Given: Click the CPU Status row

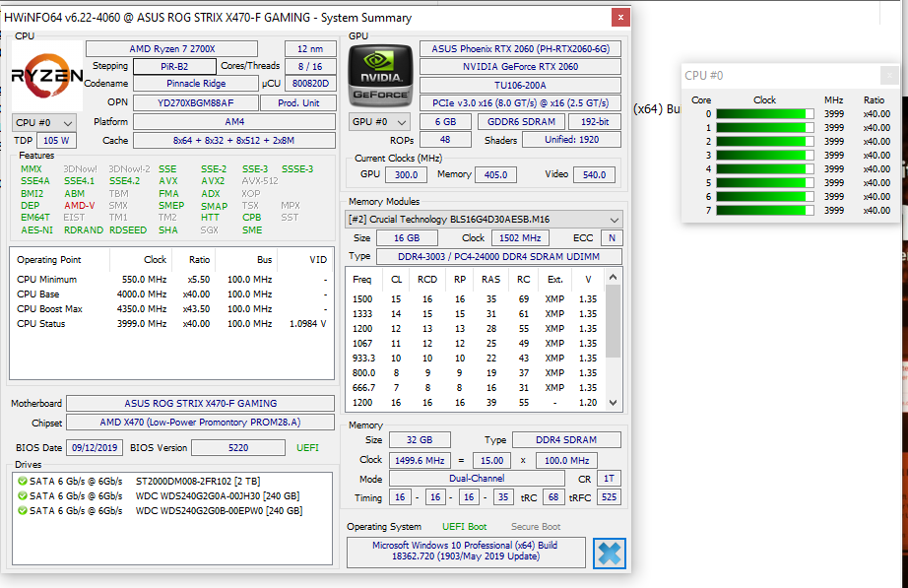Looking at the screenshot, I should pos(171,324).
